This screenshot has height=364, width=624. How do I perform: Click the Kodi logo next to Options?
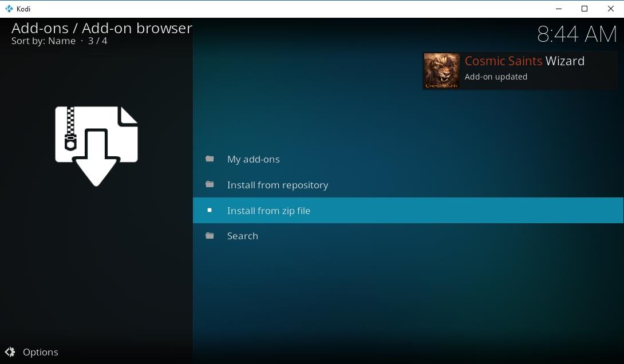coord(10,352)
